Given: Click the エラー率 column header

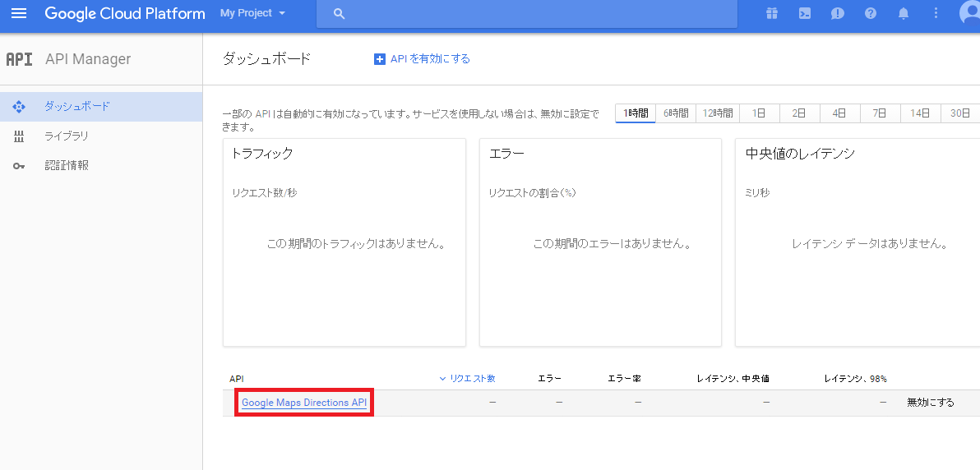Looking at the screenshot, I should point(624,378).
